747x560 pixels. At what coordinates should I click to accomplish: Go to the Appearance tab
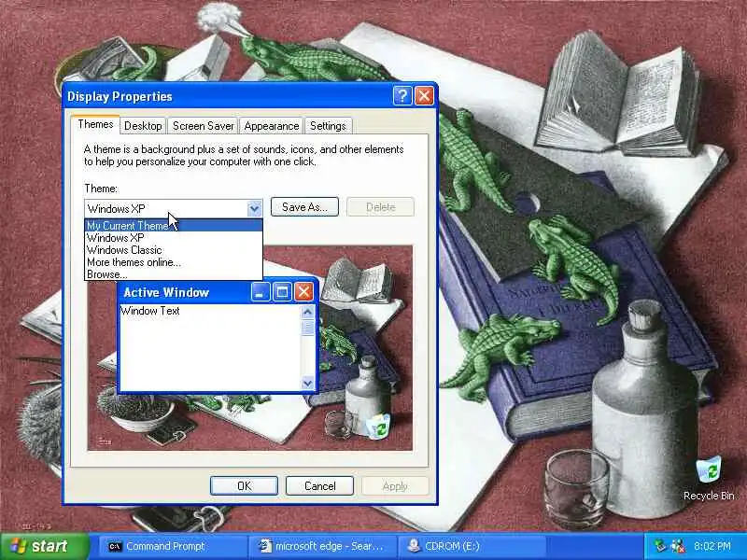[272, 126]
